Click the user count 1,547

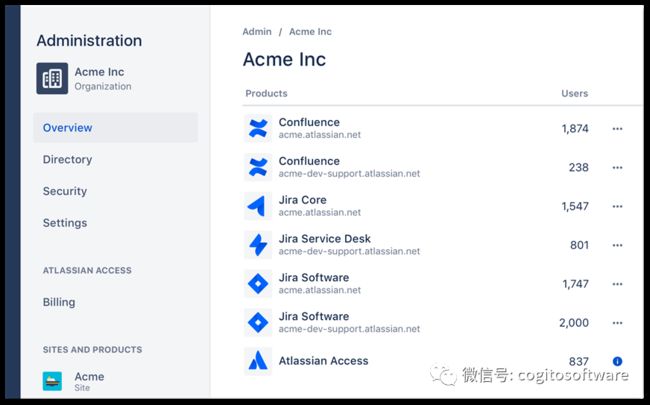point(575,206)
